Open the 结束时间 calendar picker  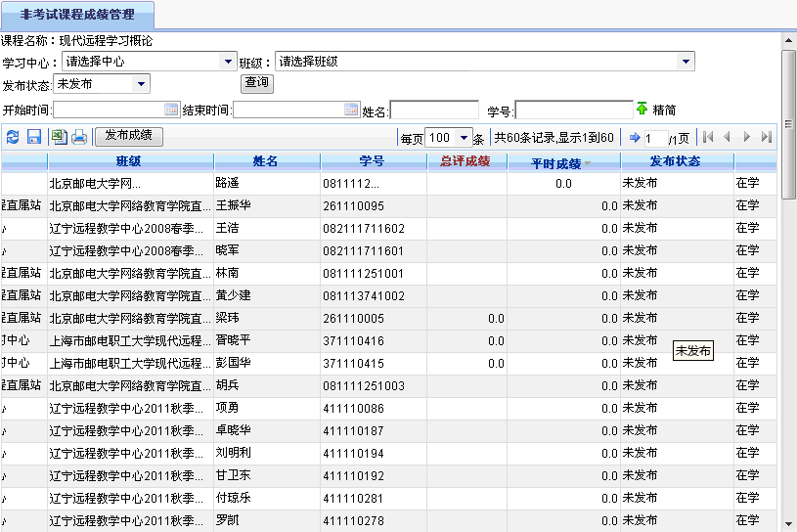tap(351, 110)
